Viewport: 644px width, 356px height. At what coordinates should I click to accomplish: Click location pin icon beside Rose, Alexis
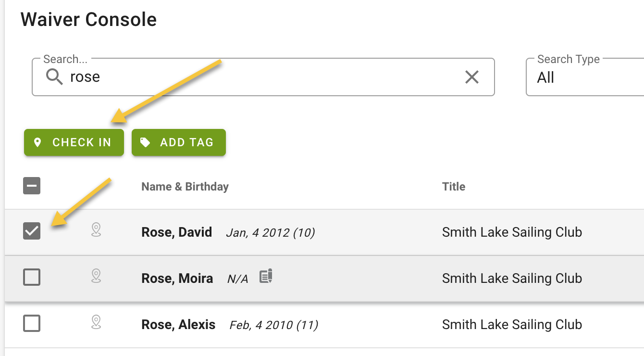point(96,322)
